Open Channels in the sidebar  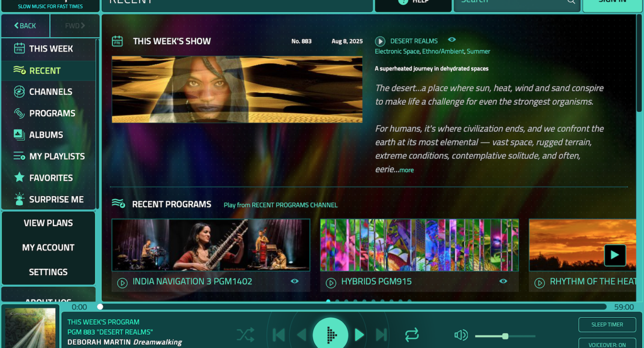click(50, 92)
